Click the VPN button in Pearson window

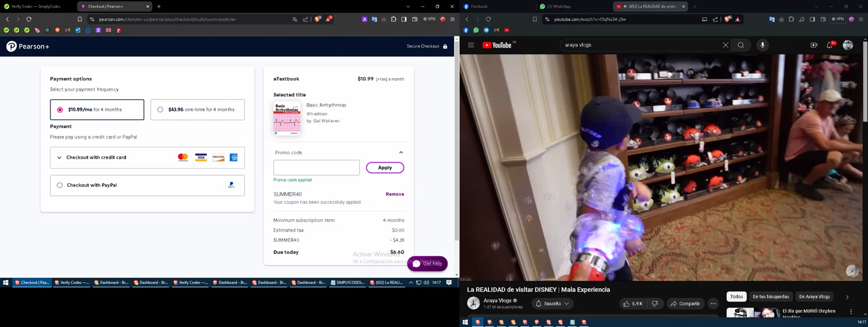[429, 19]
